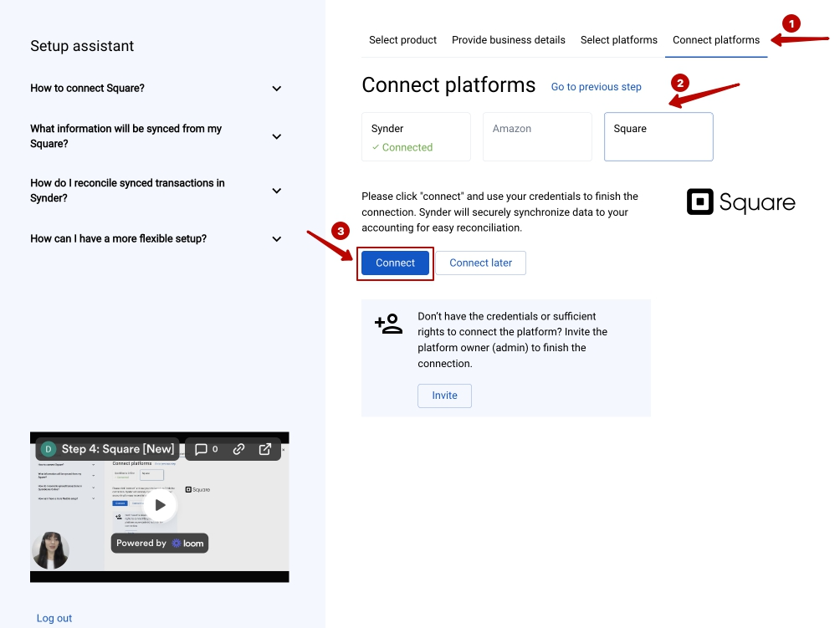Expand 'How can I have a more flexible setup?'

pyautogui.click(x=156, y=239)
